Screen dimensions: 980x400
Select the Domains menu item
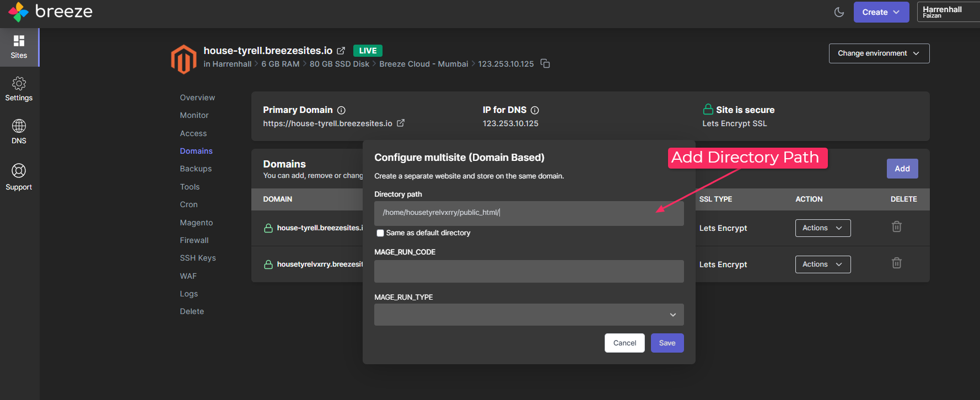[196, 151]
